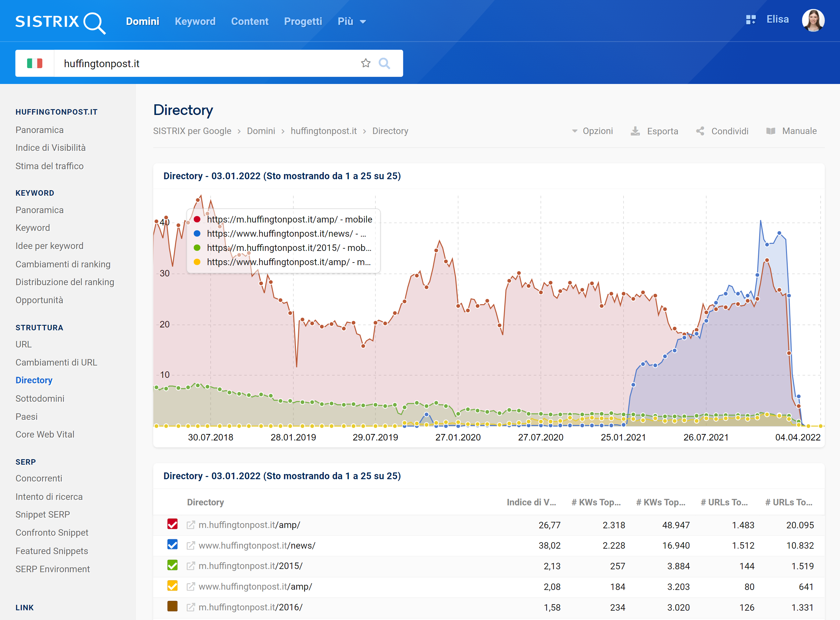Click the m.huffingtonpost.it/amp/ directory link
This screenshot has width=840, height=620.
249,525
